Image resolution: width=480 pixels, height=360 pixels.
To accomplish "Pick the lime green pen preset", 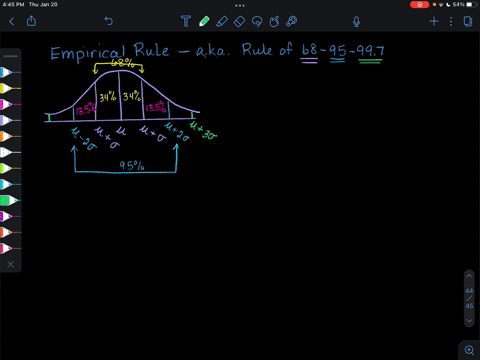I will click(10, 168).
